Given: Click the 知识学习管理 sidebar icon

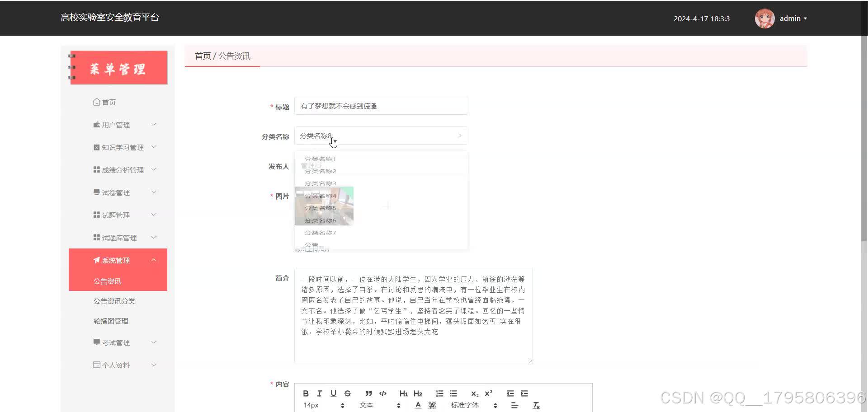Looking at the screenshot, I should click(96, 147).
